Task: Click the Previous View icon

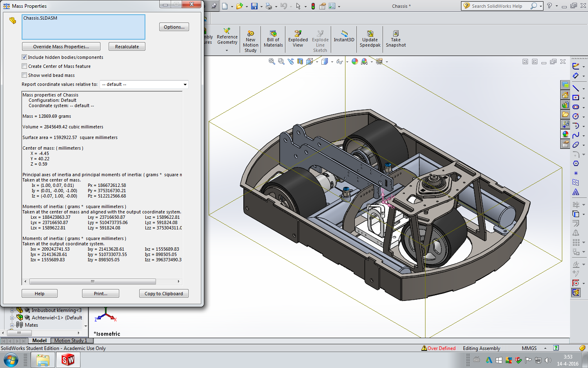Action: pyautogui.click(x=291, y=61)
